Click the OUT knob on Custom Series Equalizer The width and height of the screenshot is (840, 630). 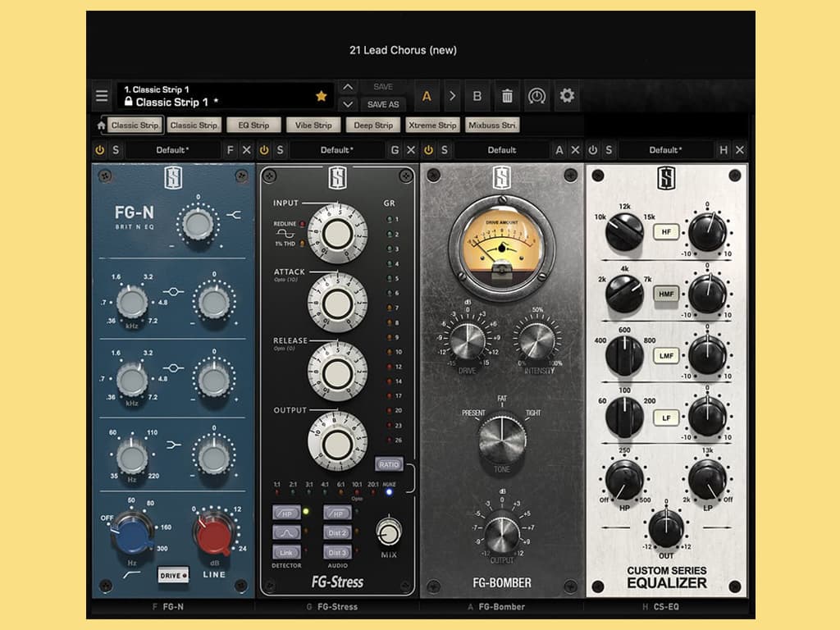(x=666, y=528)
